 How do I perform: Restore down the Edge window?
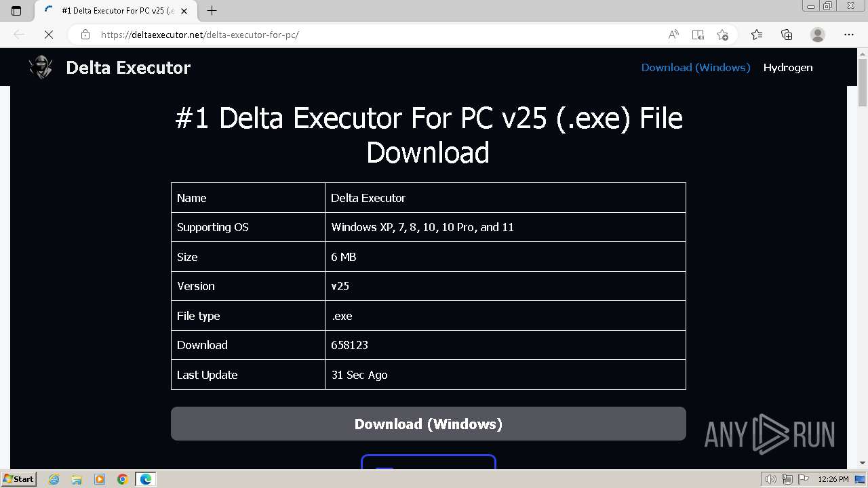[827, 5]
